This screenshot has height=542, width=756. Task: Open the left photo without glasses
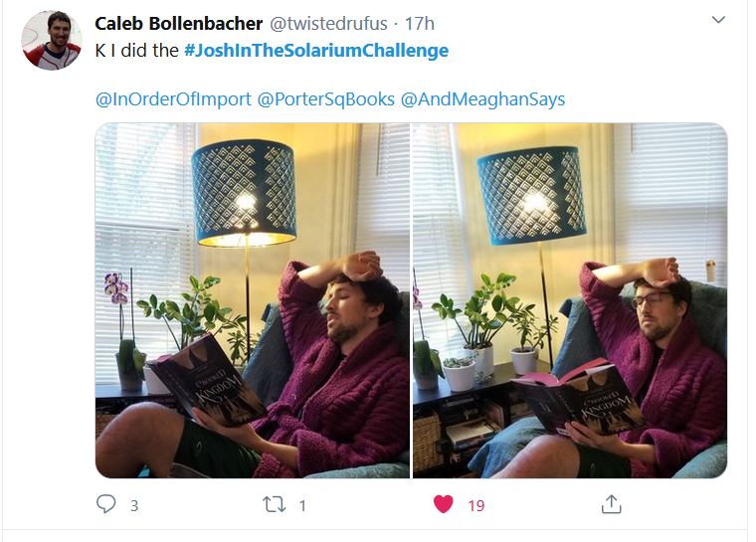click(252, 300)
